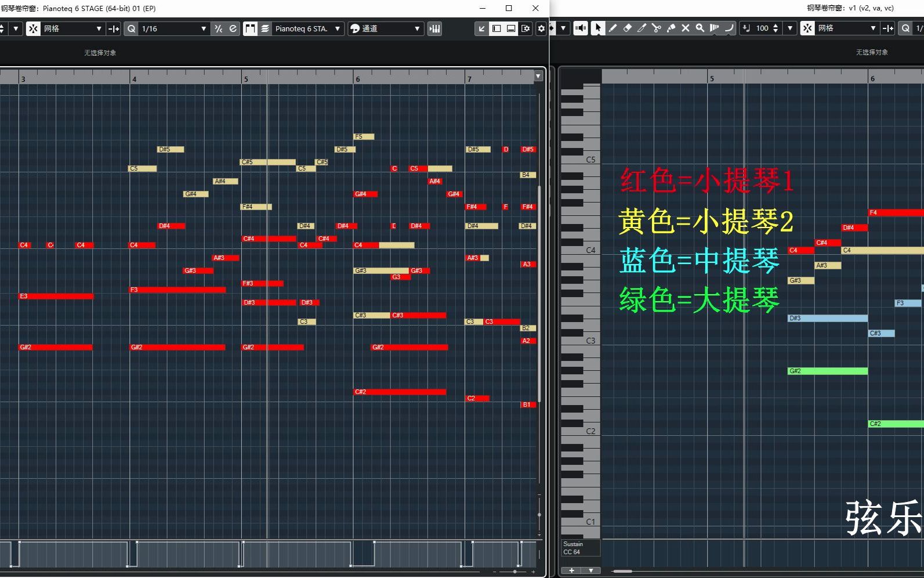Image resolution: width=924 pixels, height=578 pixels.
Task: Toggle snap icon in v1 window
Action: (x=807, y=28)
